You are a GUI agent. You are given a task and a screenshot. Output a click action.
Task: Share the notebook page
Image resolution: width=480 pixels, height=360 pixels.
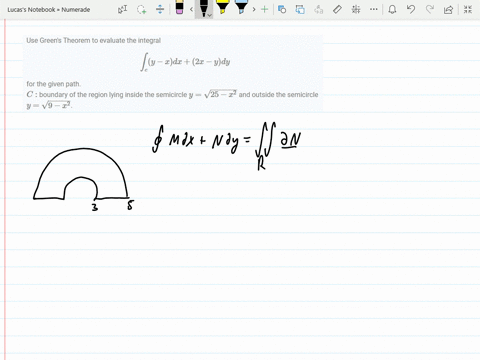[x=449, y=9]
